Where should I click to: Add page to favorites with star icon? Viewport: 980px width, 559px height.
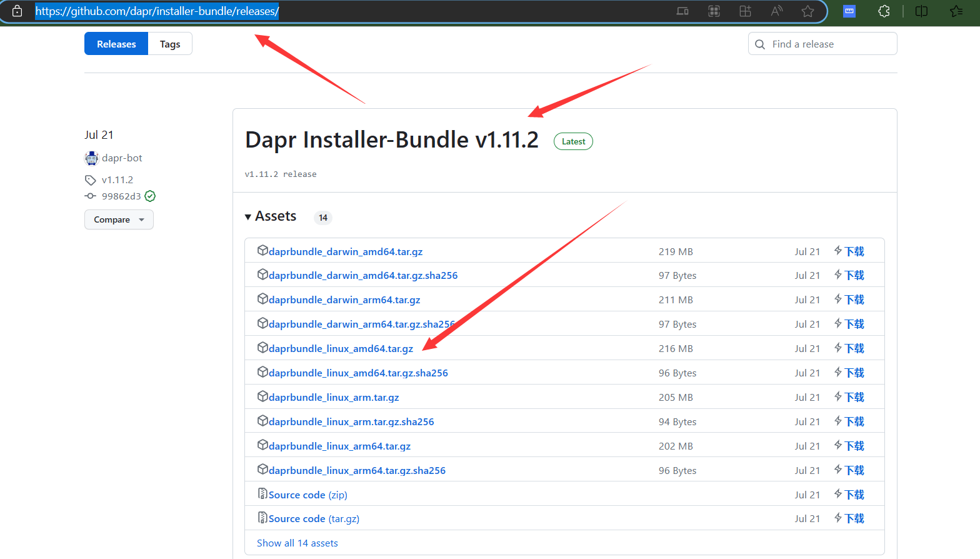click(808, 11)
